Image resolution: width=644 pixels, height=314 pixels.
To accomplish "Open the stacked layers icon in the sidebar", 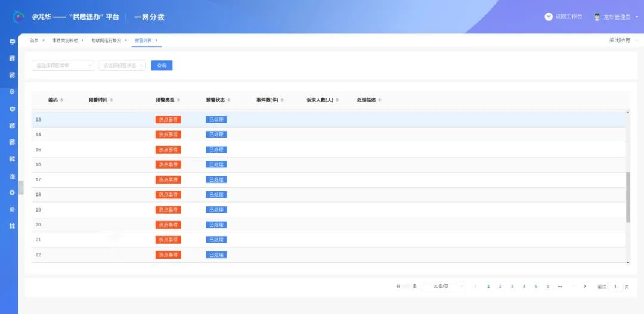I will tap(12, 209).
